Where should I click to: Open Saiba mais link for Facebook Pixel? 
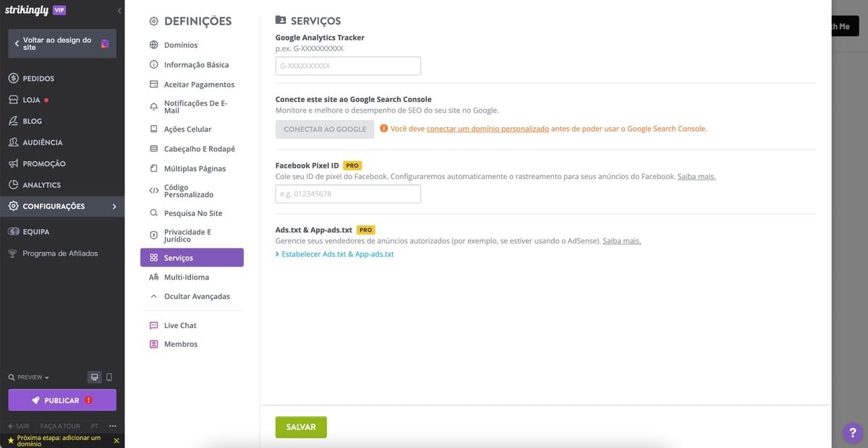697,176
